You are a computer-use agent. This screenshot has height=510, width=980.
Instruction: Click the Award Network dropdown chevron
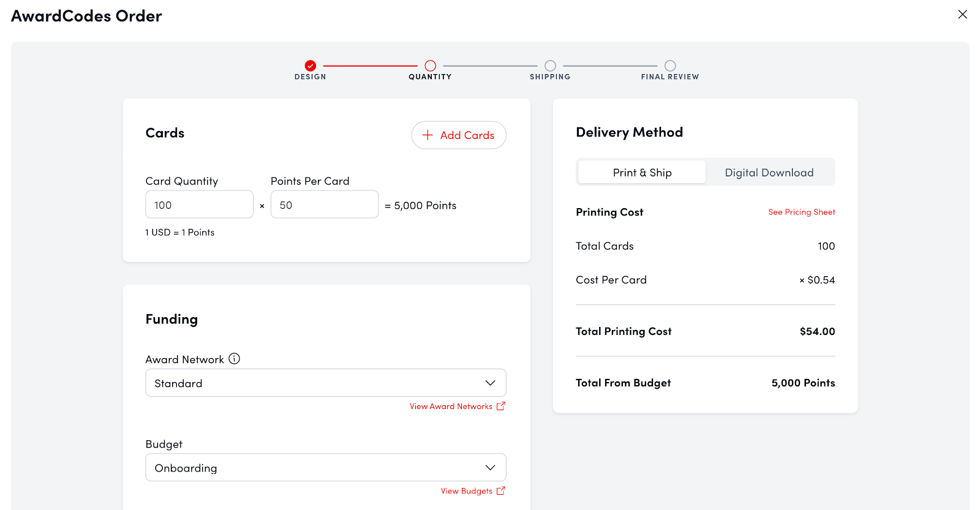pyautogui.click(x=490, y=383)
